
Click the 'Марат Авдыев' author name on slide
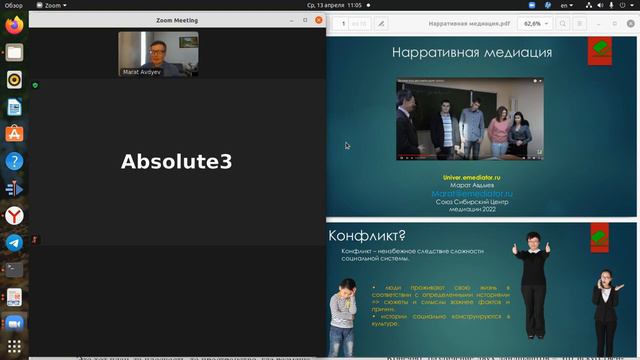[471, 185]
